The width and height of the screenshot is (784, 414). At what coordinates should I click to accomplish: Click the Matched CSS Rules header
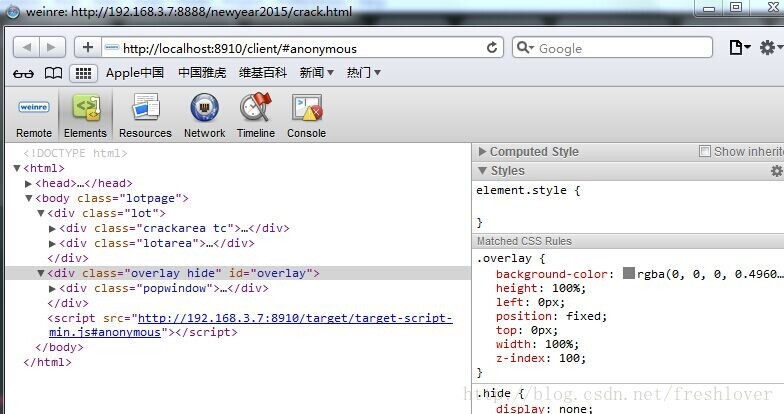(628, 241)
